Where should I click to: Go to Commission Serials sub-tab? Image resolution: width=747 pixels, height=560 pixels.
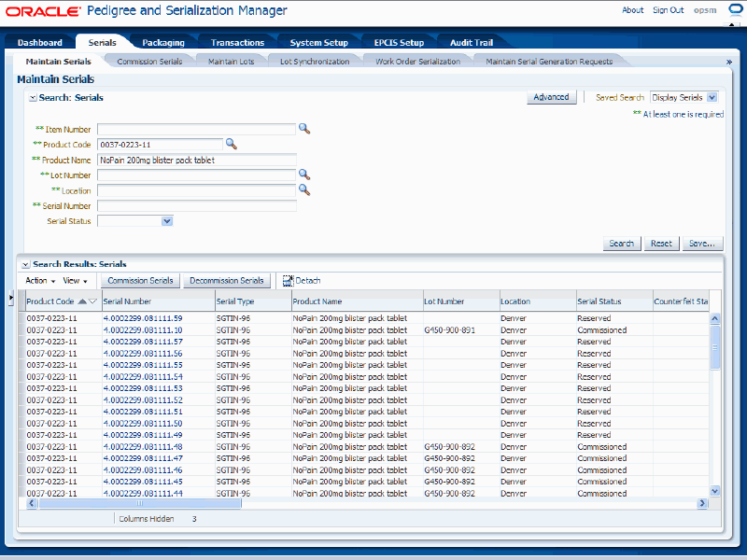149,62
